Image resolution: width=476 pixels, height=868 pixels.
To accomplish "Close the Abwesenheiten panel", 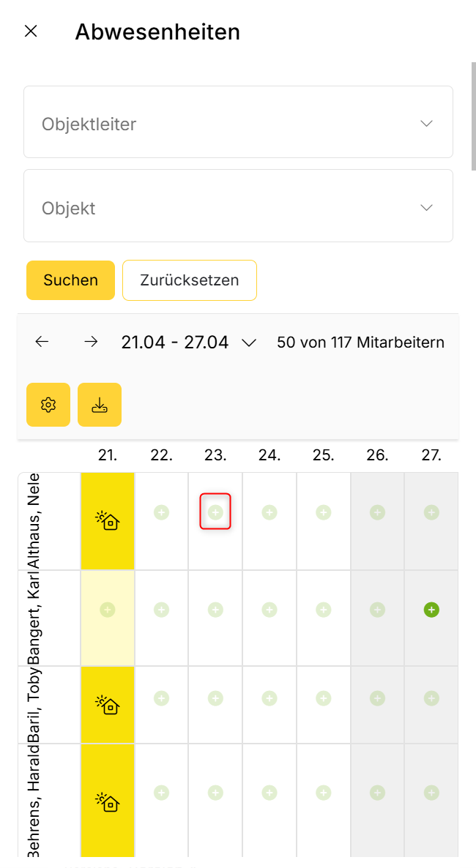I will point(31,31).
